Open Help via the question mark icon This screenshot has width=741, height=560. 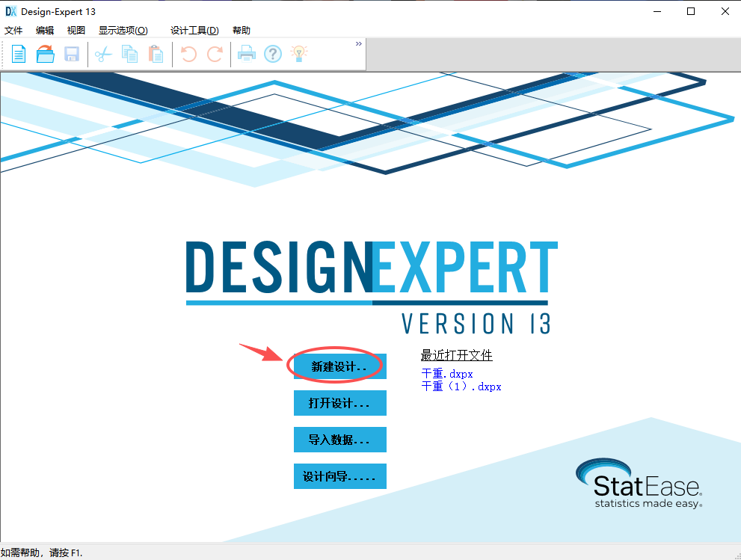(x=272, y=54)
